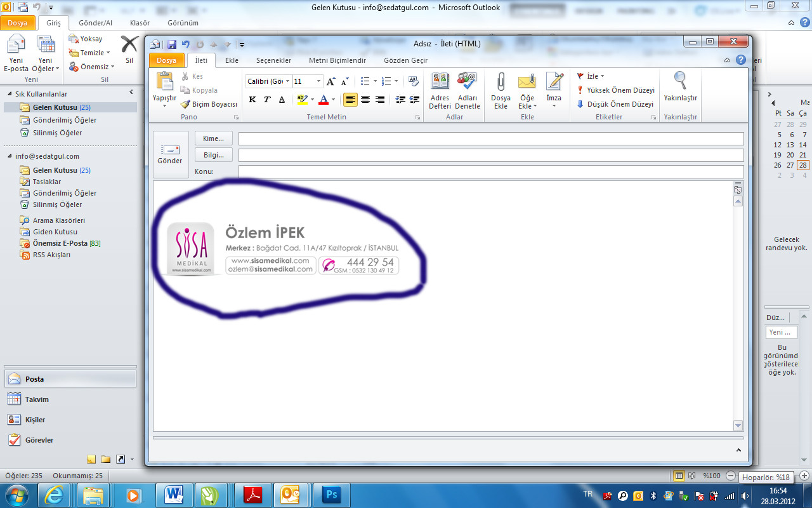The width and height of the screenshot is (812, 508).
Task: Open Shortcuts icon in navigation pane bottom
Action: pos(120,459)
